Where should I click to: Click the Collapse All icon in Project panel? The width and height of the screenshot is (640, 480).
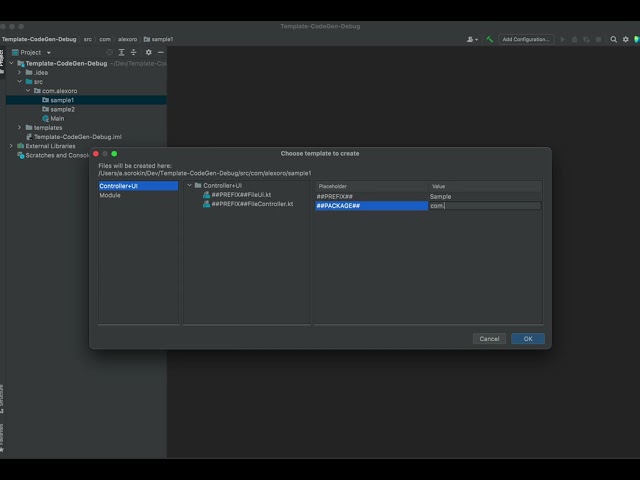pyautogui.click(x=133, y=52)
